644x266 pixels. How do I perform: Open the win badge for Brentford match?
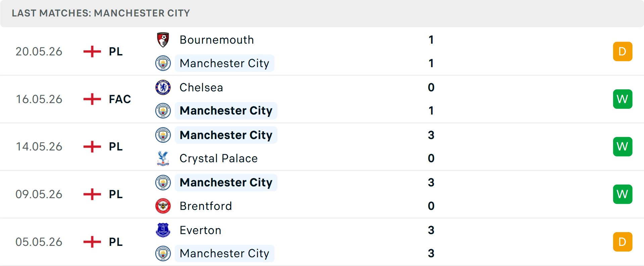pos(623,194)
